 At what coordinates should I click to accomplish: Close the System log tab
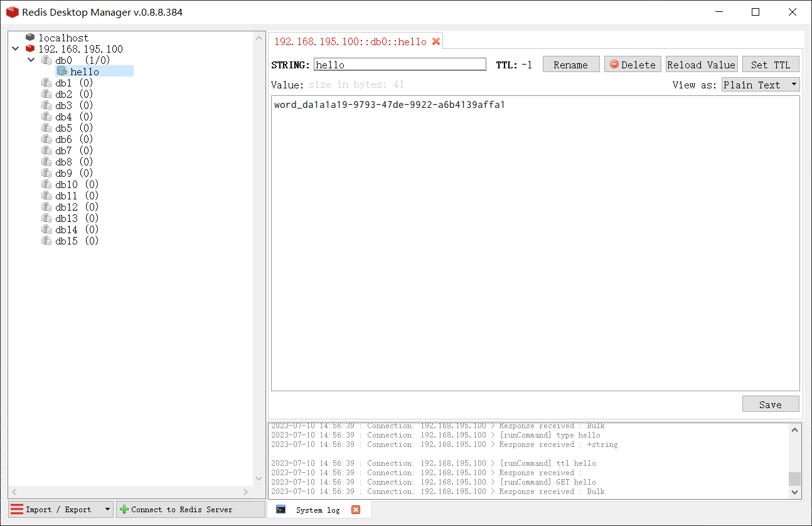click(356, 510)
